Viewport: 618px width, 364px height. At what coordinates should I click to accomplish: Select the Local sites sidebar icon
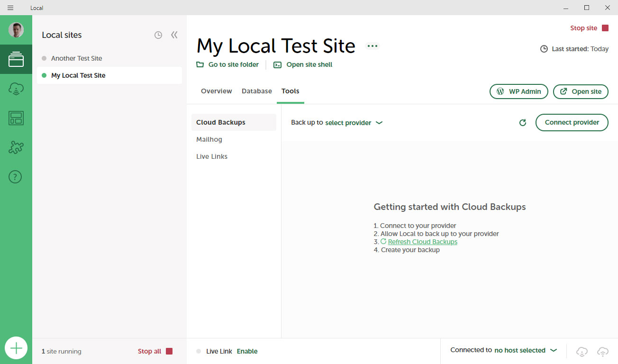click(x=16, y=59)
